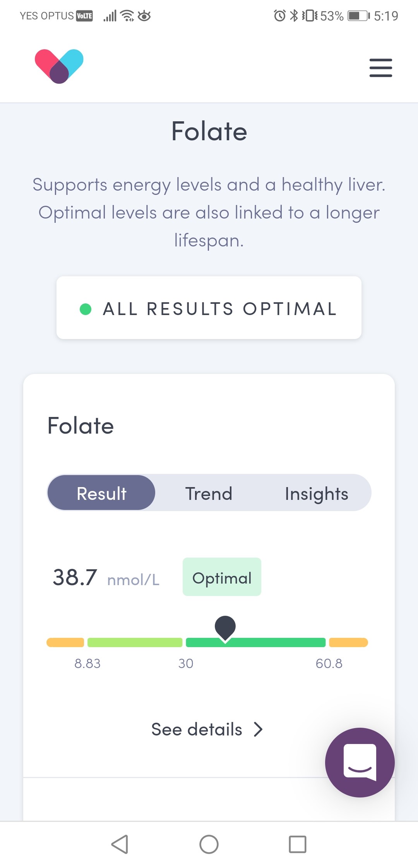
Task: Tap the battery indicator in status bar
Action: pyautogui.click(x=358, y=16)
